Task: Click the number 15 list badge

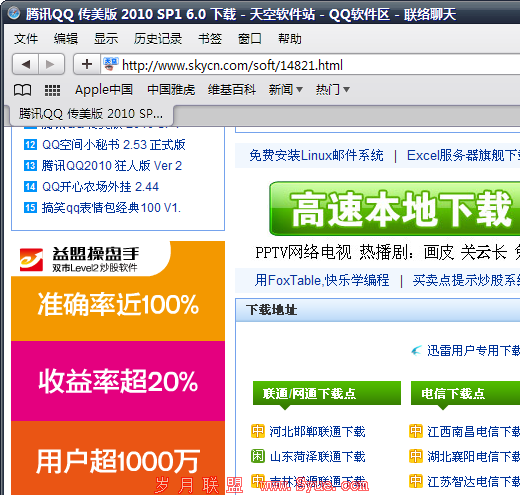Action: (30, 208)
